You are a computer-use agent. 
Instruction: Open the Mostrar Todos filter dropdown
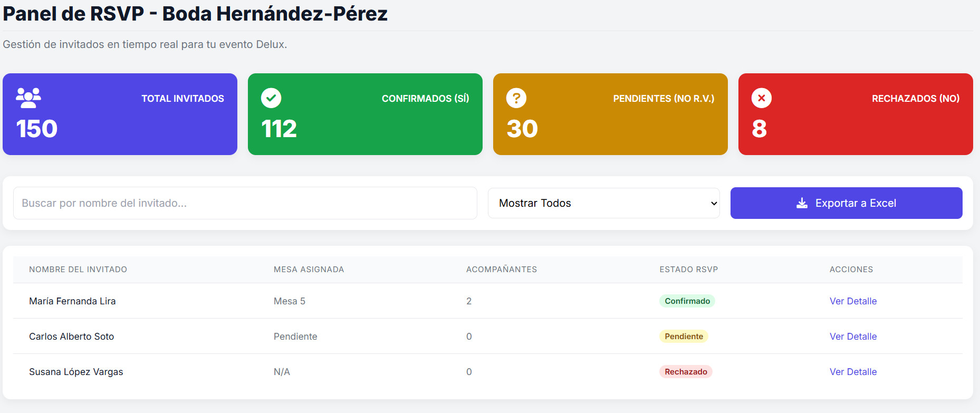point(603,203)
